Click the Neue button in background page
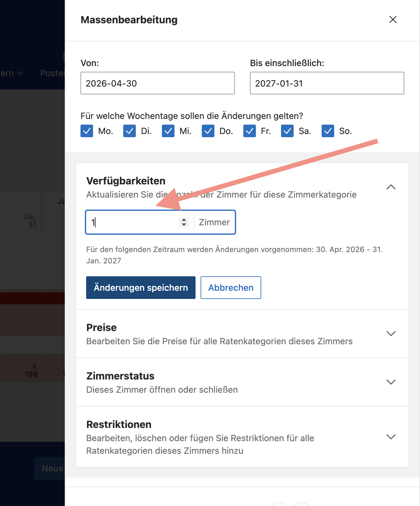 [x=50, y=468]
